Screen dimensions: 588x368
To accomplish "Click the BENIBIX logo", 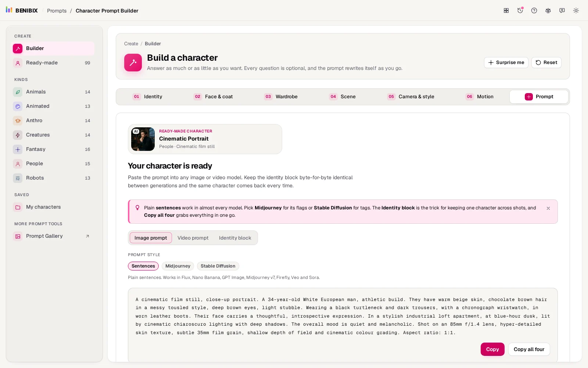I will 22,10.
